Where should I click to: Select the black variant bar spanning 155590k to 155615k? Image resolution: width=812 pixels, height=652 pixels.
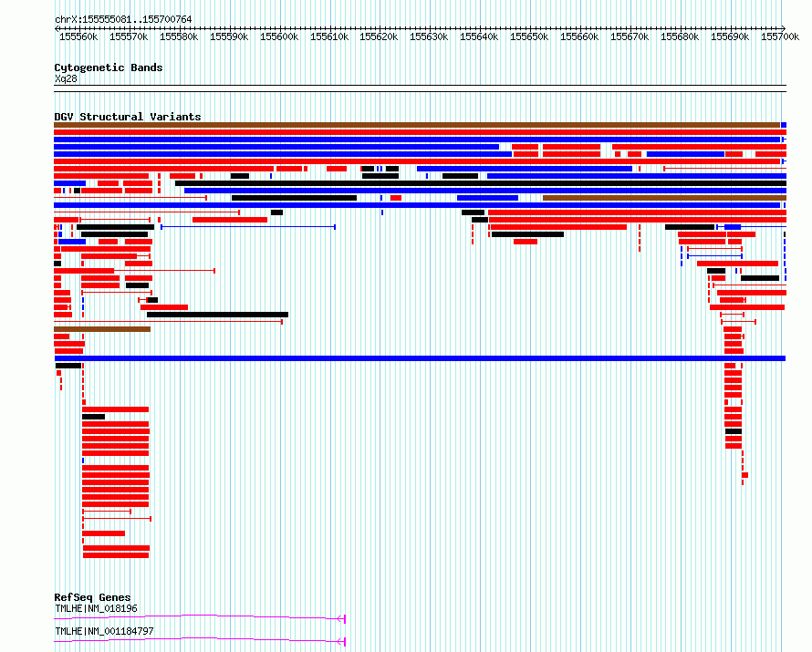click(294, 198)
